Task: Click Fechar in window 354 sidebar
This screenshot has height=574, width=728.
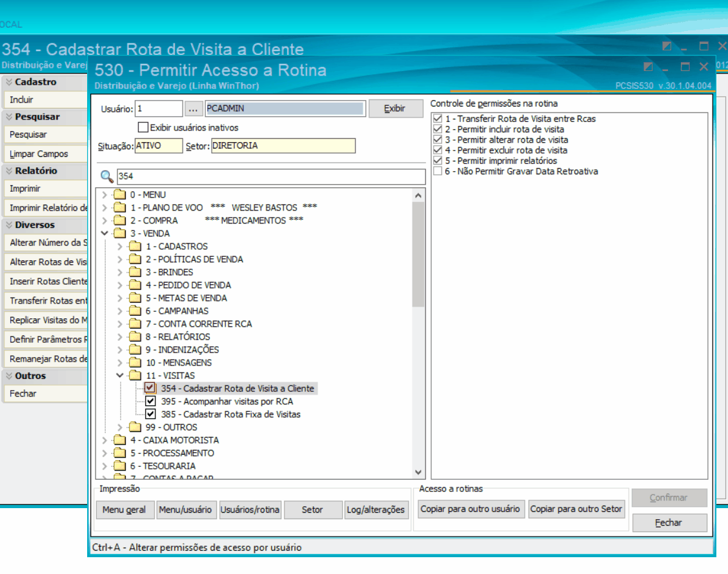Action: (x=45, y=393)
